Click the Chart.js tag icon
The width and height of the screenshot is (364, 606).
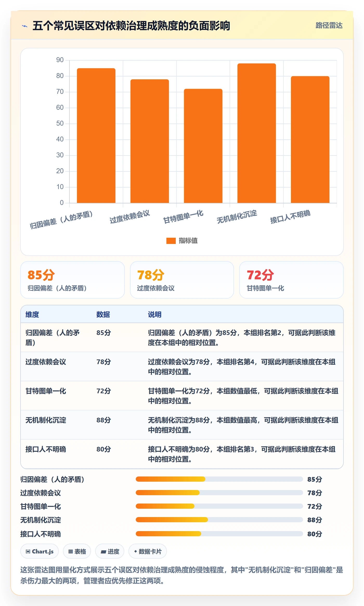(x=28, y=551)
